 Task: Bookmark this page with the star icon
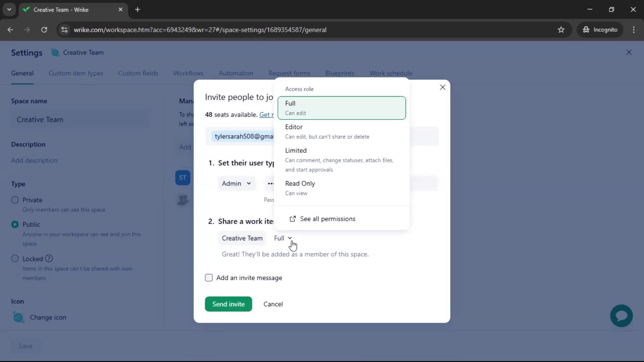click(x=561, y=30)
